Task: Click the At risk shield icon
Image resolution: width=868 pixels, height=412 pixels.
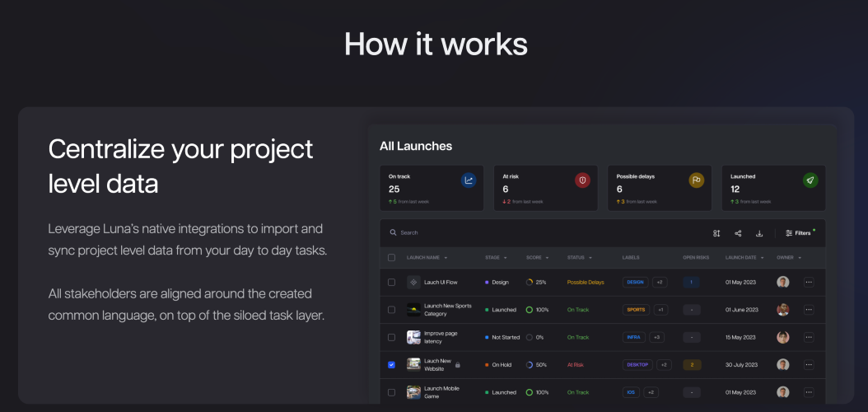Action: tap(582, 180)
